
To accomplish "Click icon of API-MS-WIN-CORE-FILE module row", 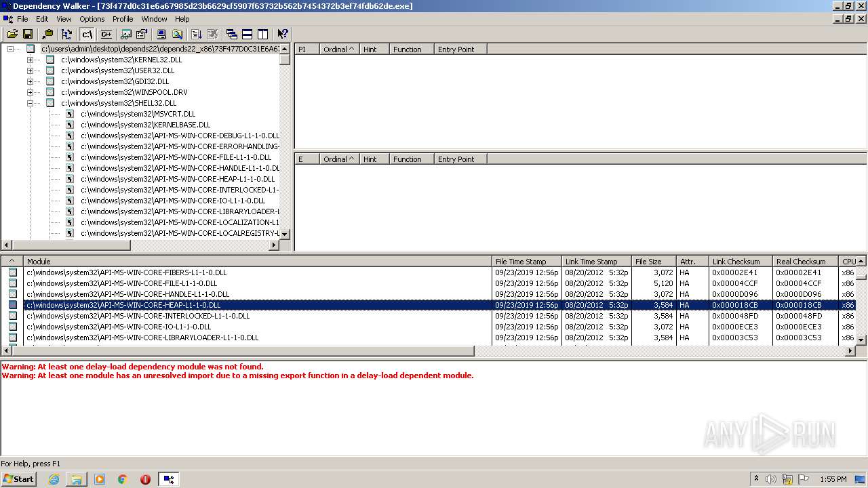I will click(12, 283).
